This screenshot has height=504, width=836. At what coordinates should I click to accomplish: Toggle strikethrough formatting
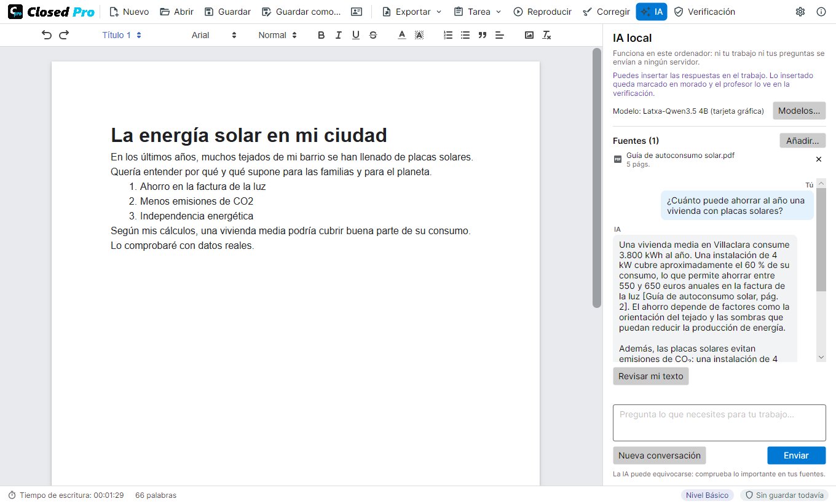pyautogui.click(x=373, y=35)
